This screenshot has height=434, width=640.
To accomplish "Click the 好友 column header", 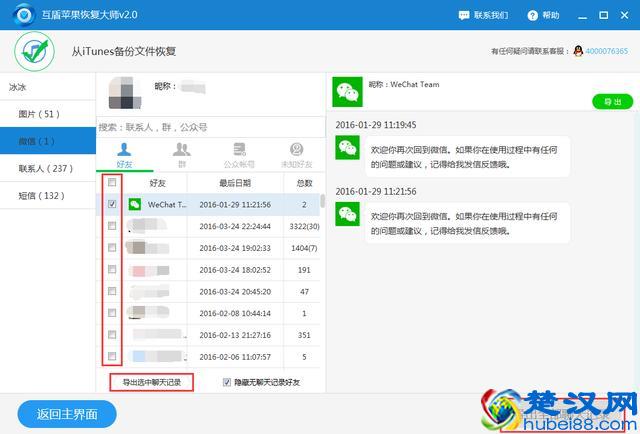I will [157, 183].
